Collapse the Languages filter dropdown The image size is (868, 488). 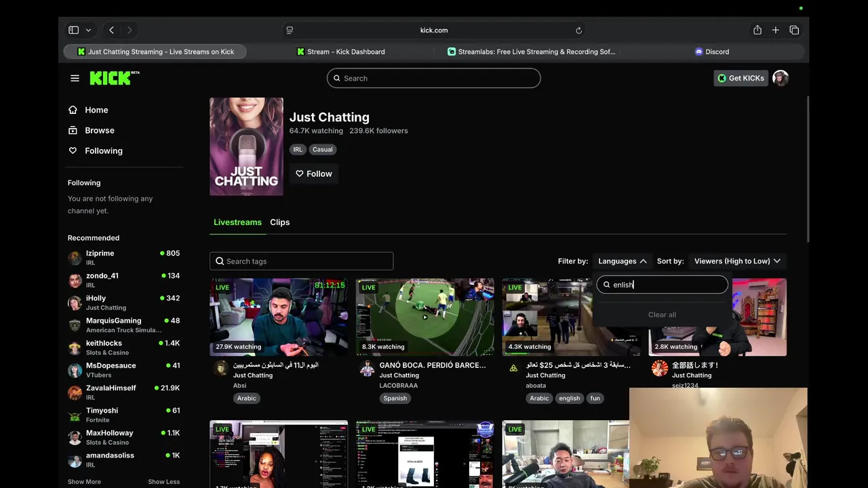tap(622, 261)
